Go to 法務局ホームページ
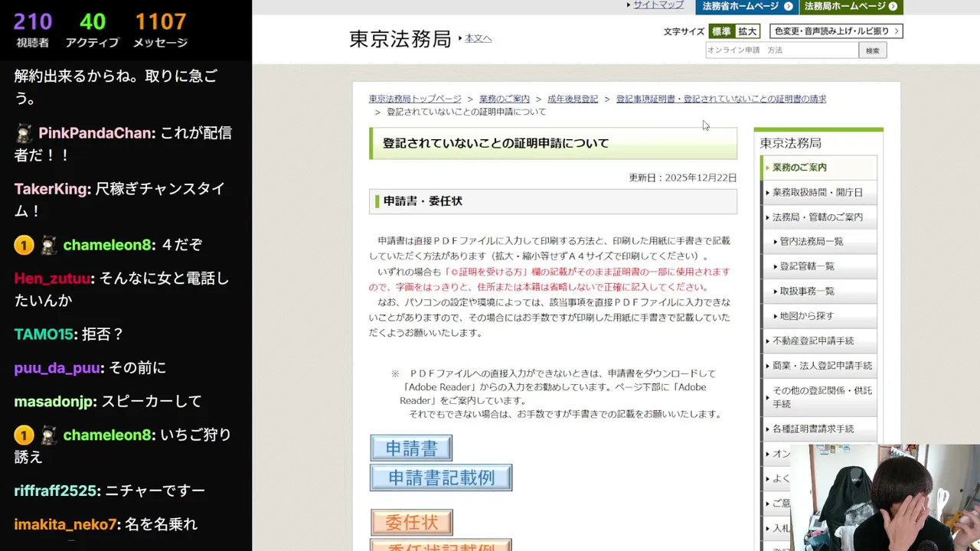Viewport: 980px width, 551px height. click(851, 6)
